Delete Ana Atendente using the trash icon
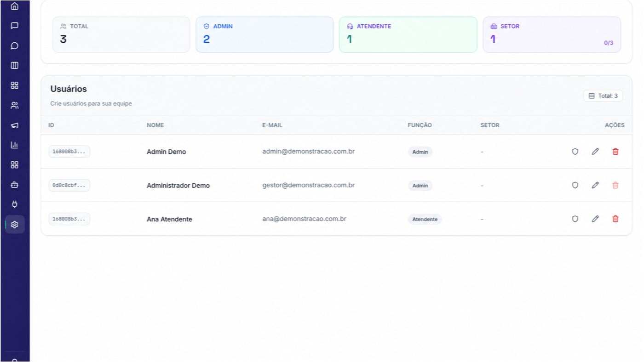 pyautogui.click(x=615, y=219)
